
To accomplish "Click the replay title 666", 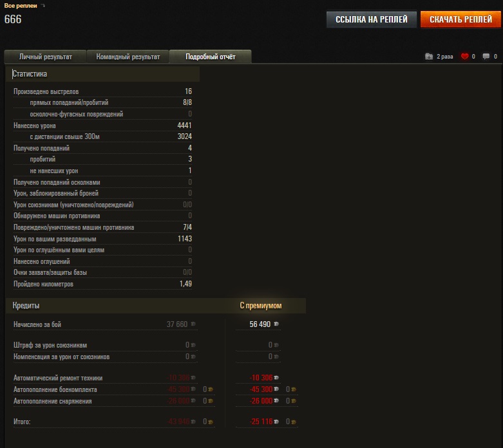I will 13,19.
